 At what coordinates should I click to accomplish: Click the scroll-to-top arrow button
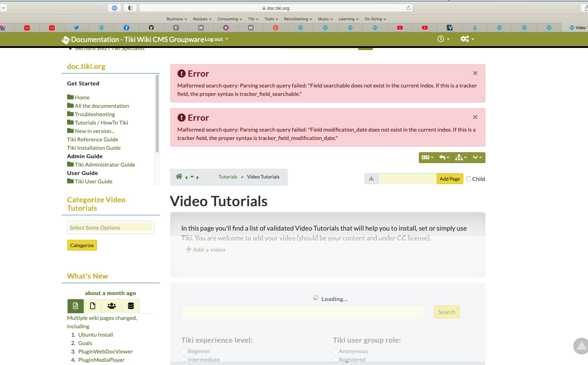click(581, 346)
